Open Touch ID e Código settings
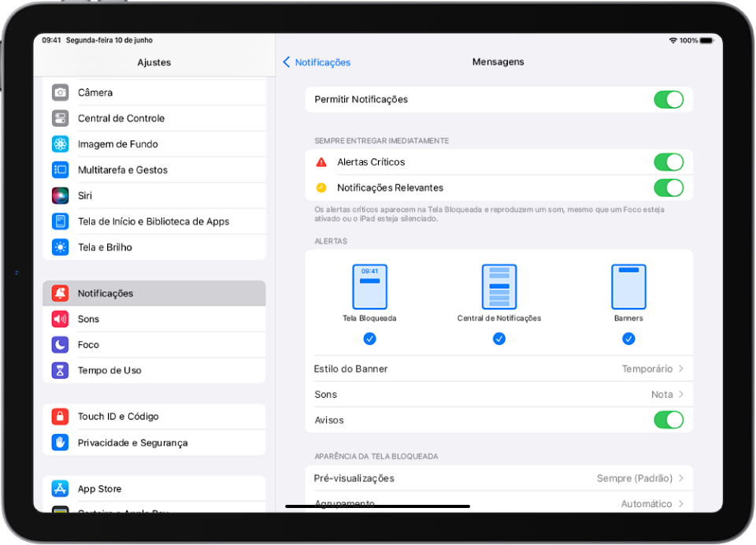The image size is (756, 545). click(154, 416)
